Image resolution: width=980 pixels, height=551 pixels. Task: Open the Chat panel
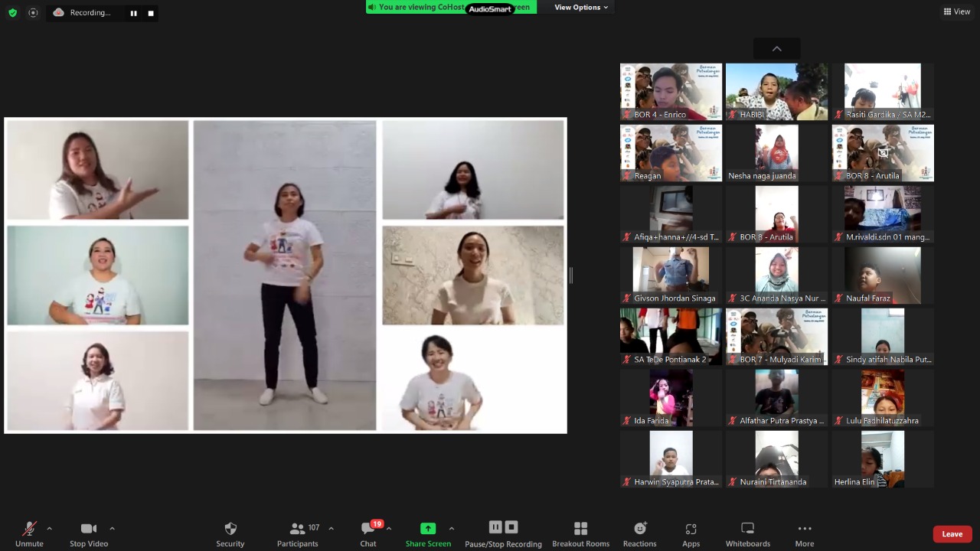point(368,533)
